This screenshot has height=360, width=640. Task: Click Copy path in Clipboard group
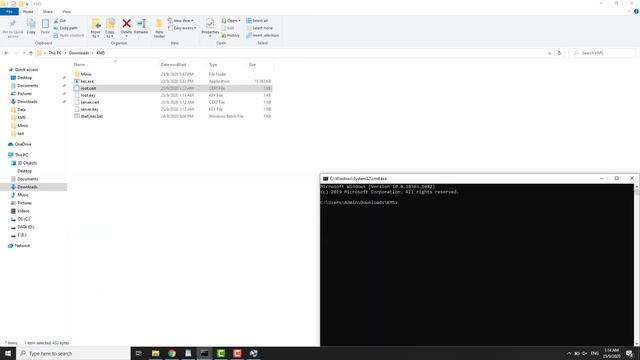(x=65, y=28)
